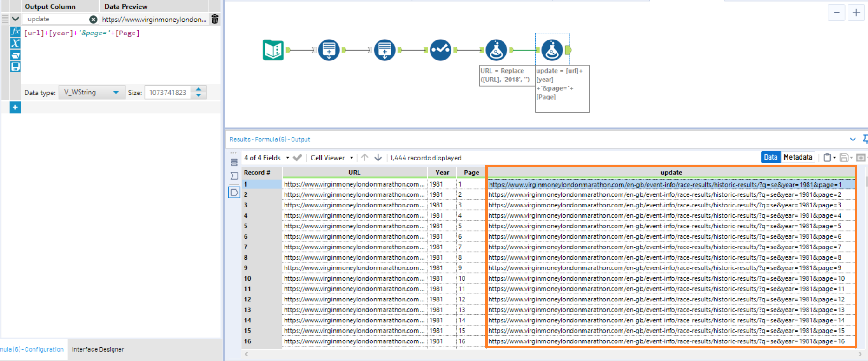Select the update cell ending page=1
This screenshot has height=361, width=868.
[671, 185]
